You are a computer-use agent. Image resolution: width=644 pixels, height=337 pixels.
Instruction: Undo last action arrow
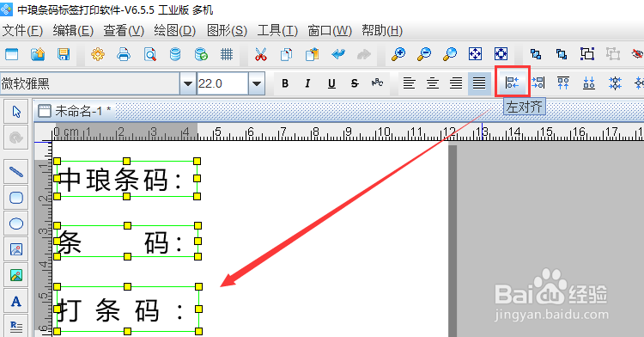coord(338,54)
